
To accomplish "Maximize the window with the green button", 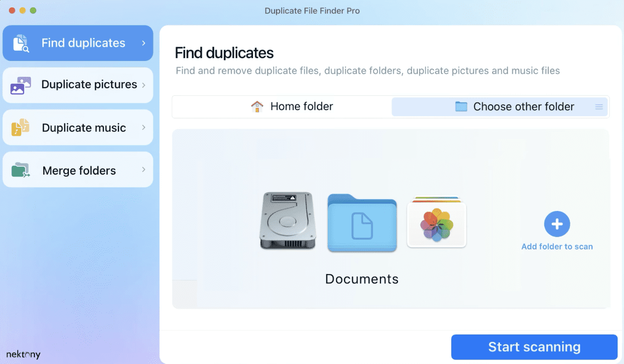I will pos(33,10).
